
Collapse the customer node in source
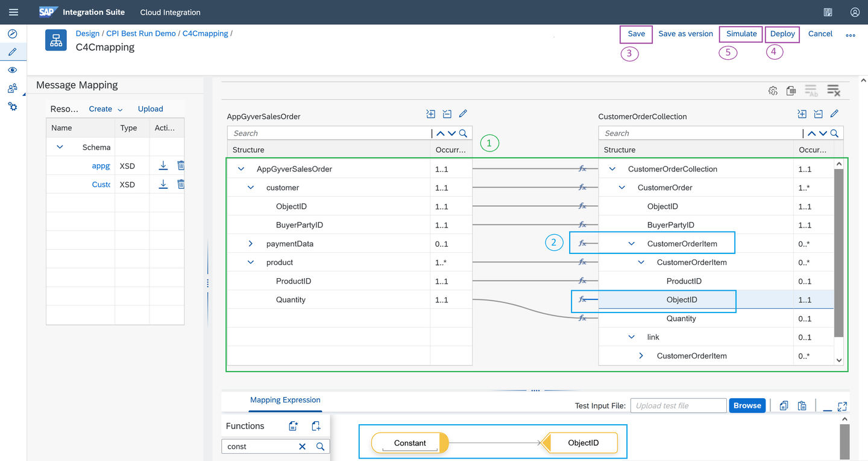(x=251, y=188)
